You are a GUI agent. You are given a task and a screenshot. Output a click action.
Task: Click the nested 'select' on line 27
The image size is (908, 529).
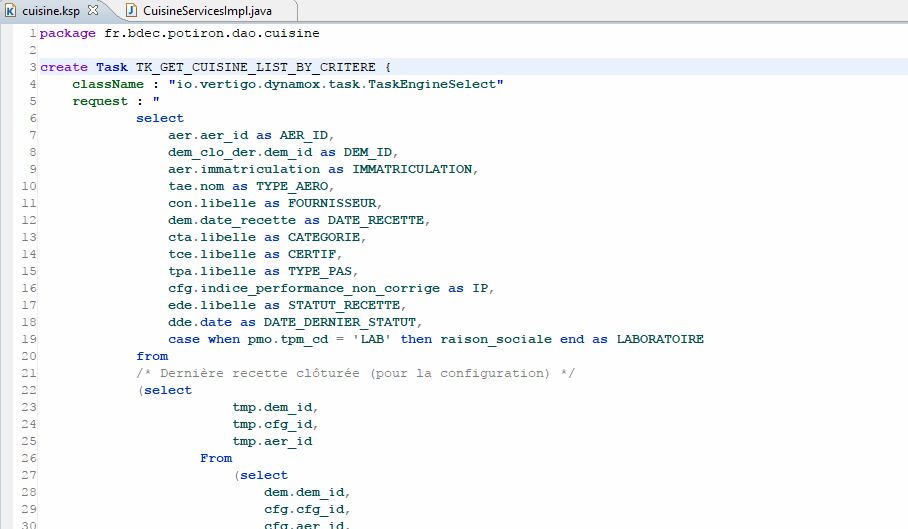[263, 475]
